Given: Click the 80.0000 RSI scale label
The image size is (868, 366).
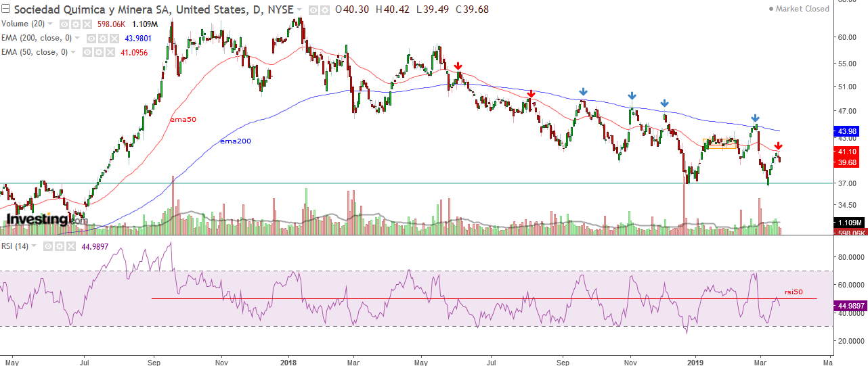Looking at the screenshot, I should (x=851, y=257).
